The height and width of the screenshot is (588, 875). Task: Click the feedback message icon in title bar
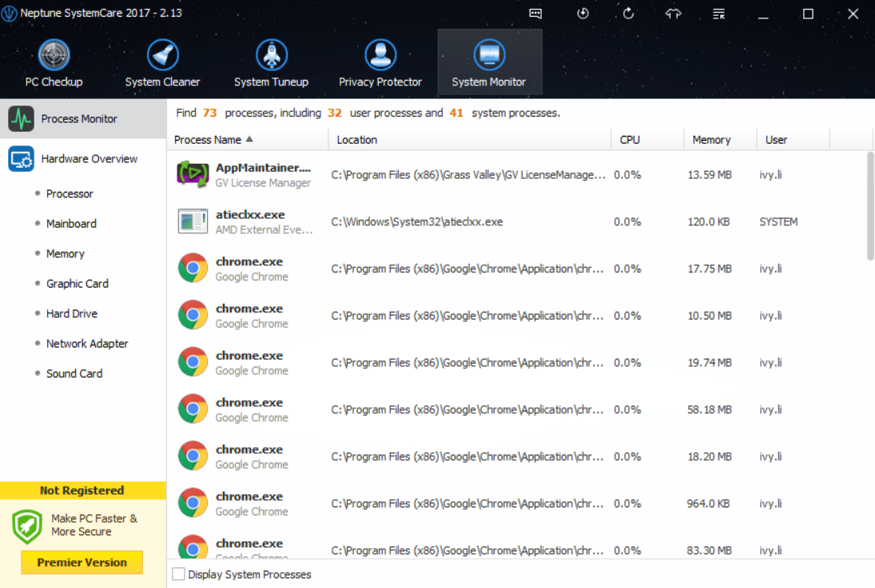535,14
